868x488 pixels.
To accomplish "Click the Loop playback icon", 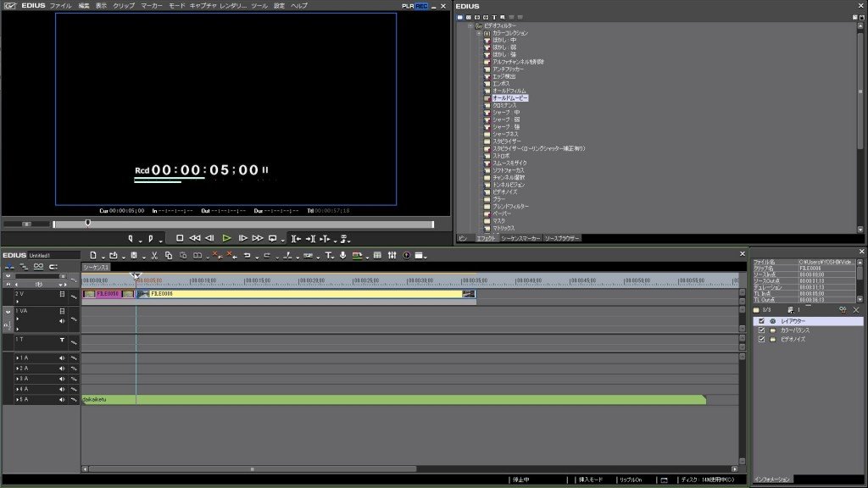I will click(272, 238).
